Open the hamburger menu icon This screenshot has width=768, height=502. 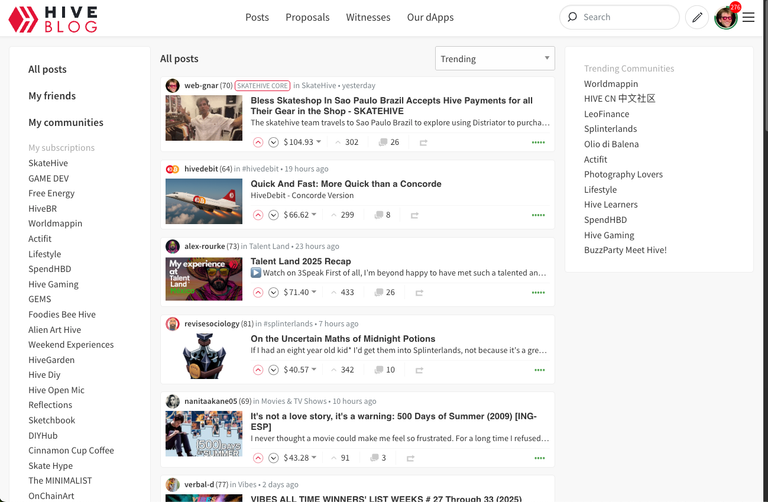748,18
